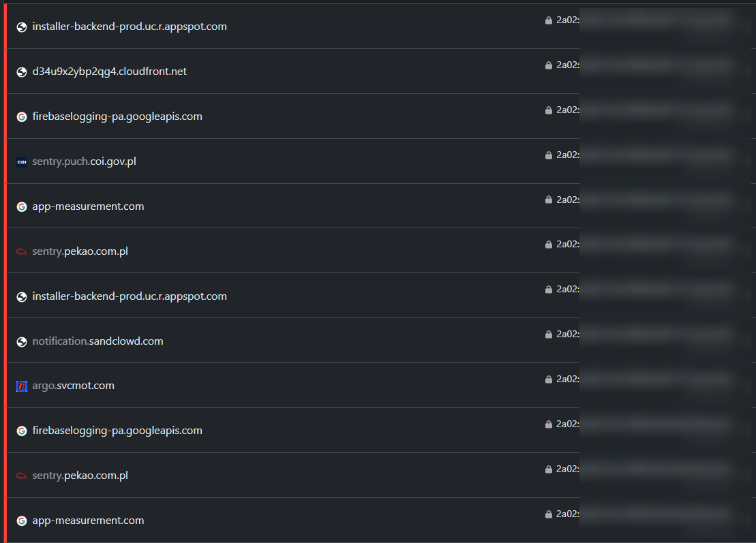
Task: Click globe icon next to d34u9x2ybp2qg4.cloudfront.net
Action: point(22,72)
